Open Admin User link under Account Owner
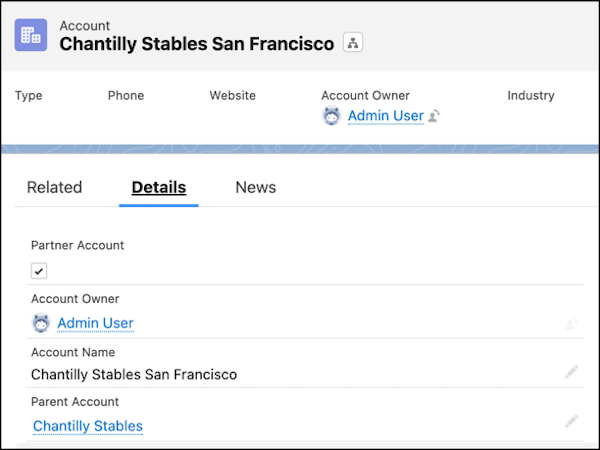 (95, 323)
